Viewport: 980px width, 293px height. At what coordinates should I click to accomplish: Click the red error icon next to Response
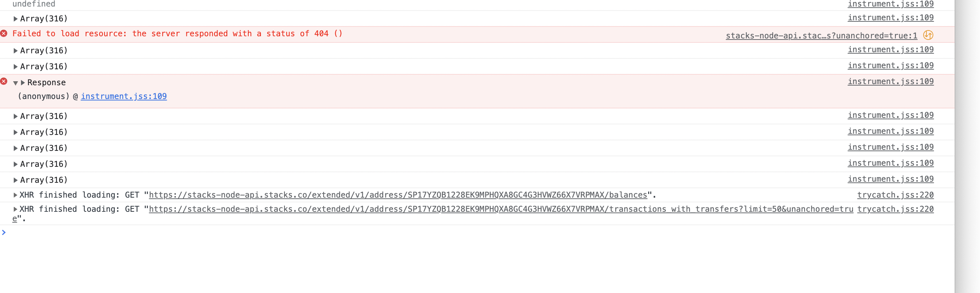(x=4, y=81)
